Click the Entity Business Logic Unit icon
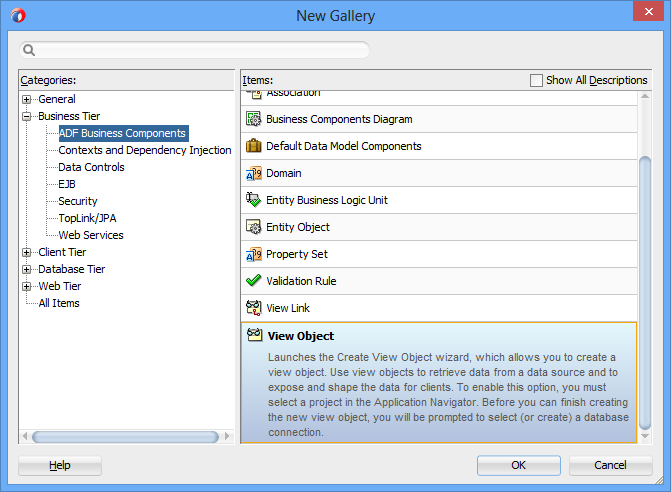The width and height of the screenshot is (671, 492). click(x=253, y=200)
